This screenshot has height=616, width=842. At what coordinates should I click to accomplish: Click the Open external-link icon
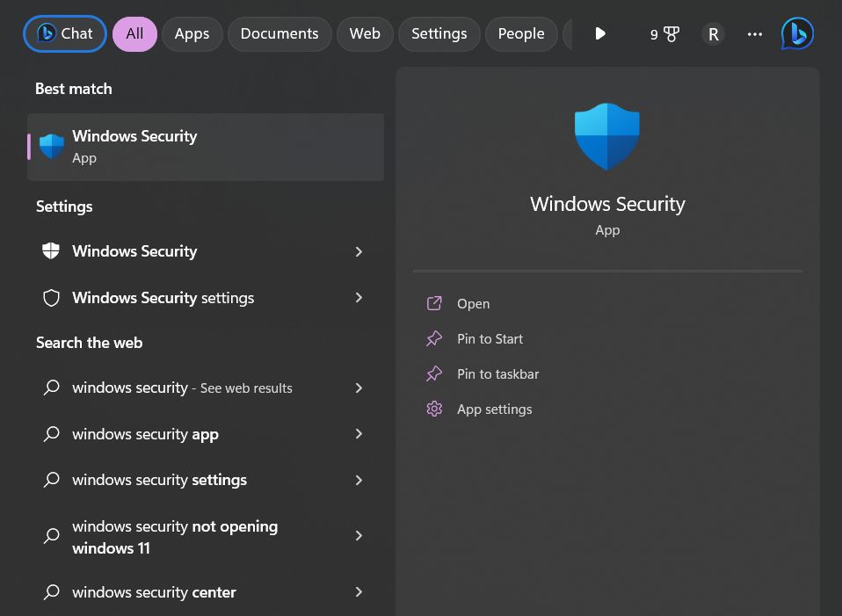pyautogui.click(x=434, y=303)
